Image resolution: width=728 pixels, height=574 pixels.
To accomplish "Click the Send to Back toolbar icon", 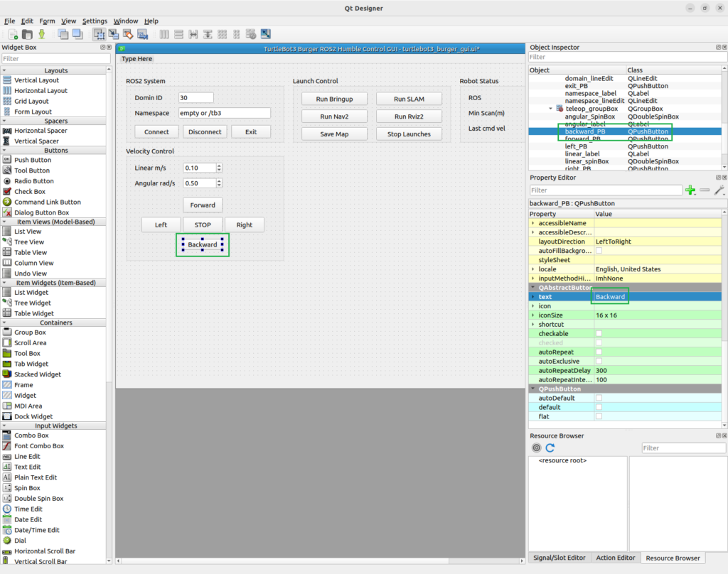I will click(x=63, y=34).
